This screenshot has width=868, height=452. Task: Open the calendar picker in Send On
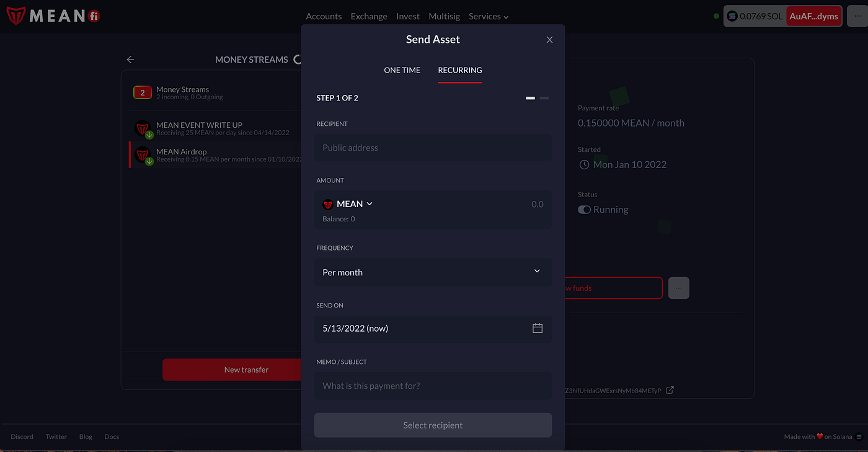pyautogui.click(x=538, y=328)
